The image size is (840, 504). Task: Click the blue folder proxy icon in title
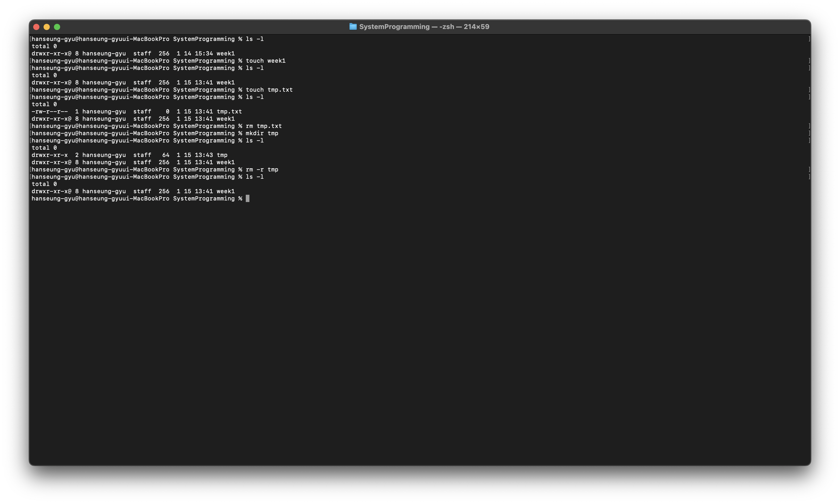point(353,27)
